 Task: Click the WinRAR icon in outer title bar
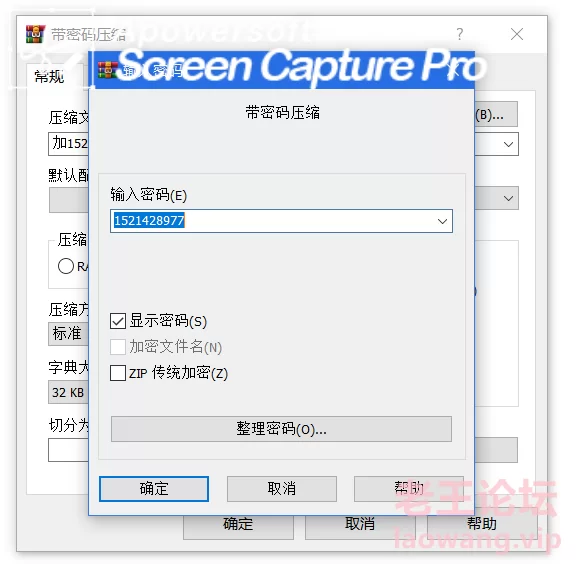click(x=36, y=34)
